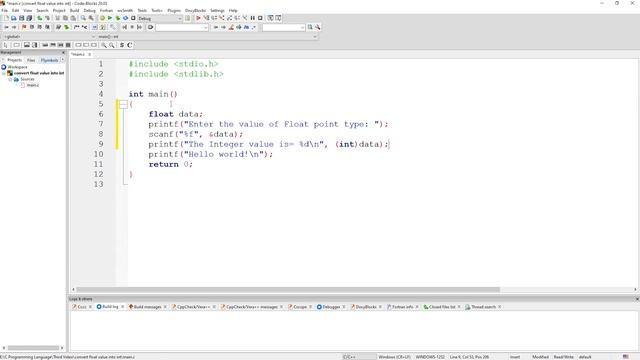Click the Zoom in magnifier icon in bottom toolbar
This screenshot has width=640, height=360.
104,45
